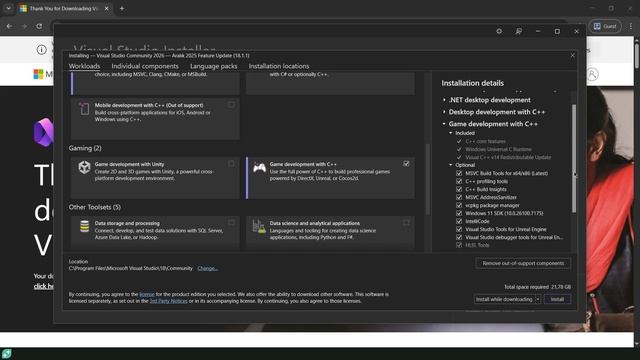Click the Gaming (2) section heading
The image size is (640, 360).
click(x=85, y=148)
